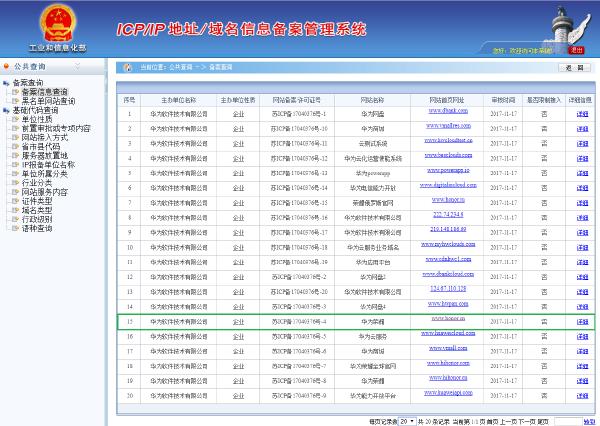Screen dimensions: 600x426
Task: Click the 审核时间 column header
Action: coord(503,100)
